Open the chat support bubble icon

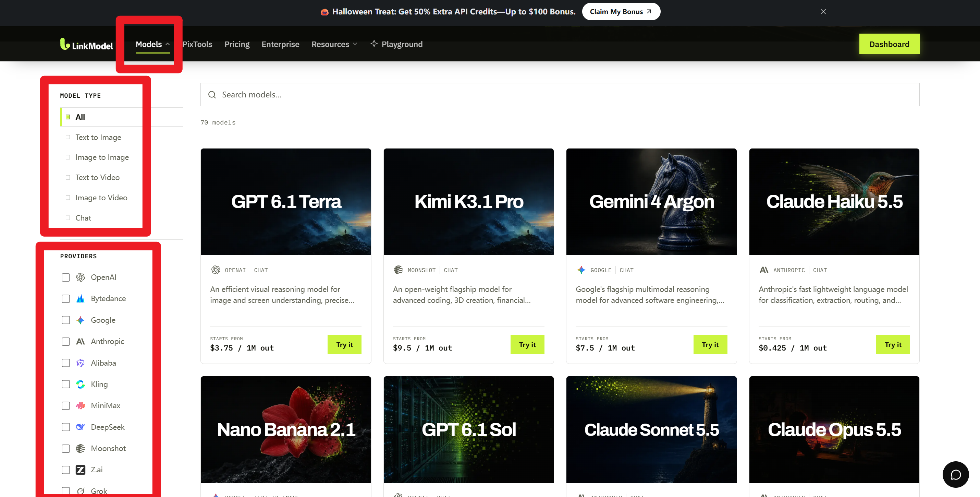click(x=955, y=474)
